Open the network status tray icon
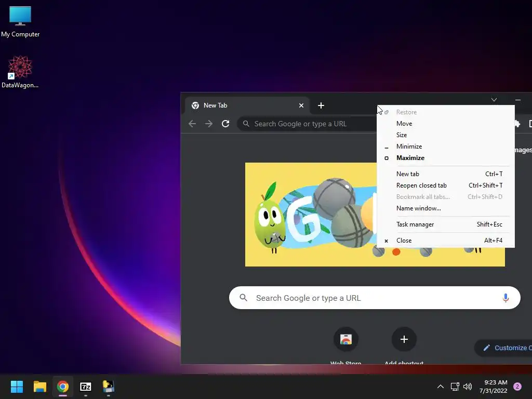 pyautogui.click(x=455, y=387)
